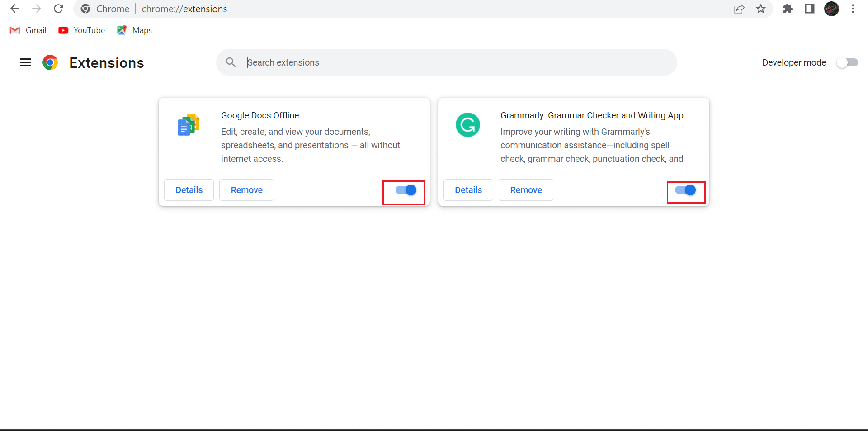Focus the Search extensions field
Screen dimensions: 868x431
(x=446, y=62)
